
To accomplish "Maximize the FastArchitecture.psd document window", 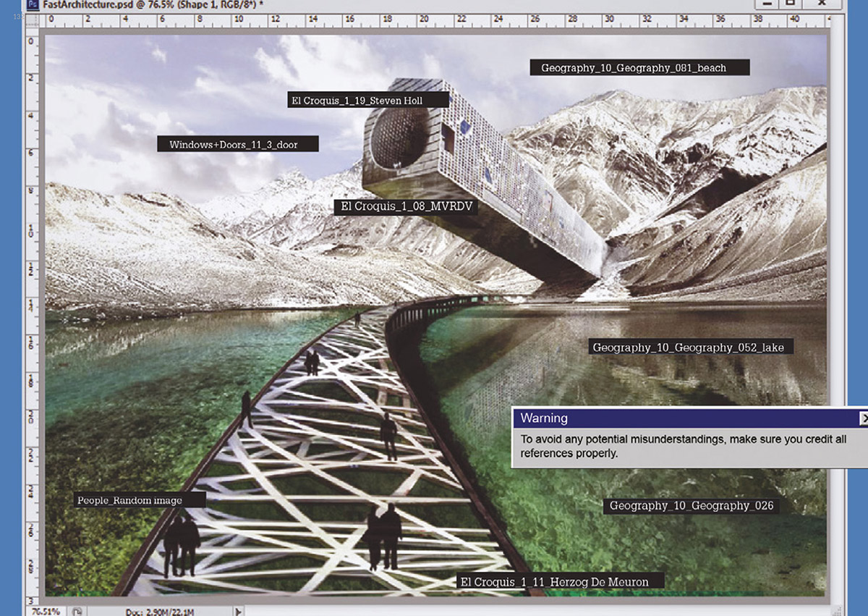I will tap(791, 4).
